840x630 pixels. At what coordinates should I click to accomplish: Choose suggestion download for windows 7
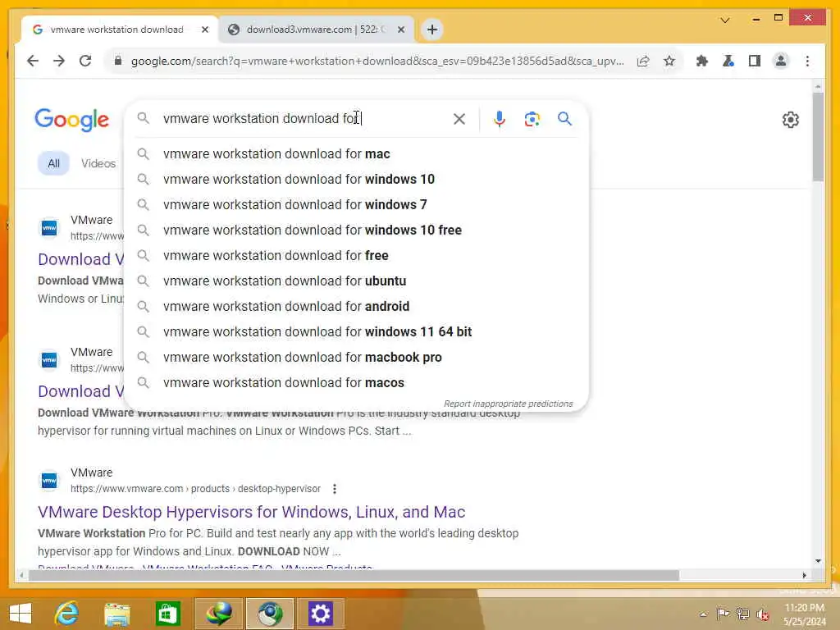(x=356, y=204)
